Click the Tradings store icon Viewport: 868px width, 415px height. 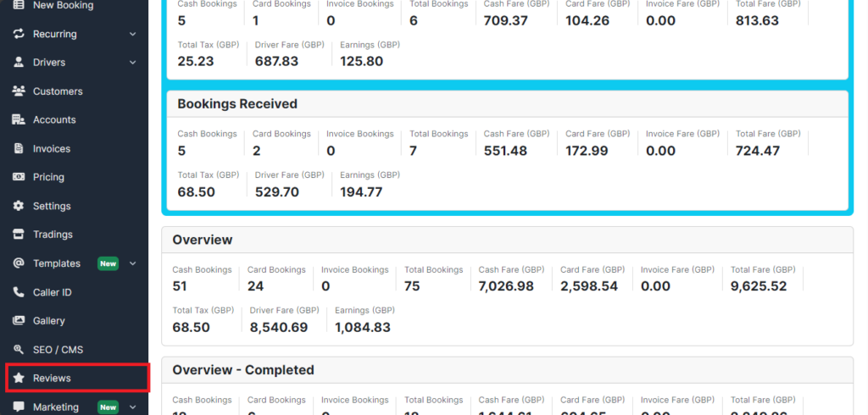tap(19, 235)
